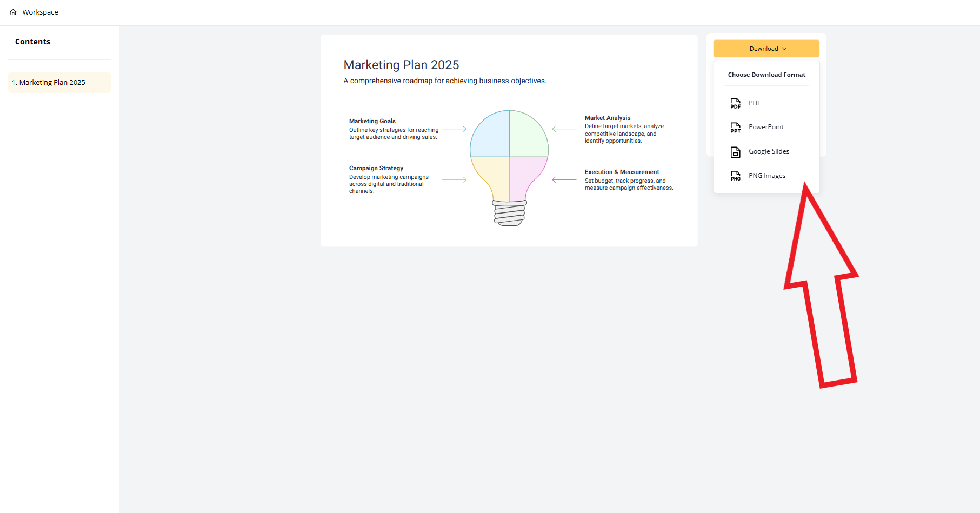Open the Download menu
The width and height of the screenshot is (980, 513).
pyautogui.click(x=765, y=48)
